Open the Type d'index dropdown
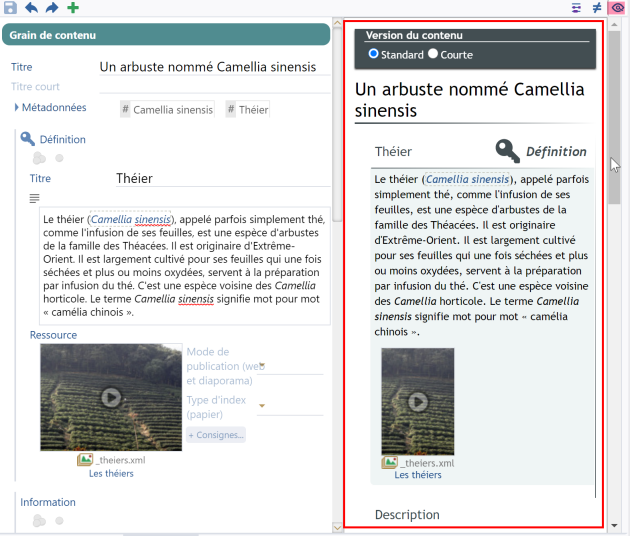 pos(262,406)
